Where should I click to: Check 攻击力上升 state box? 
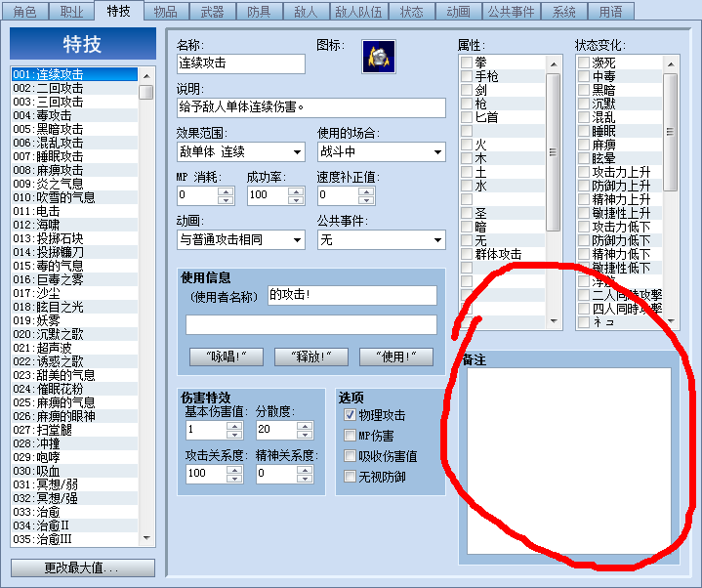point(584,172)
